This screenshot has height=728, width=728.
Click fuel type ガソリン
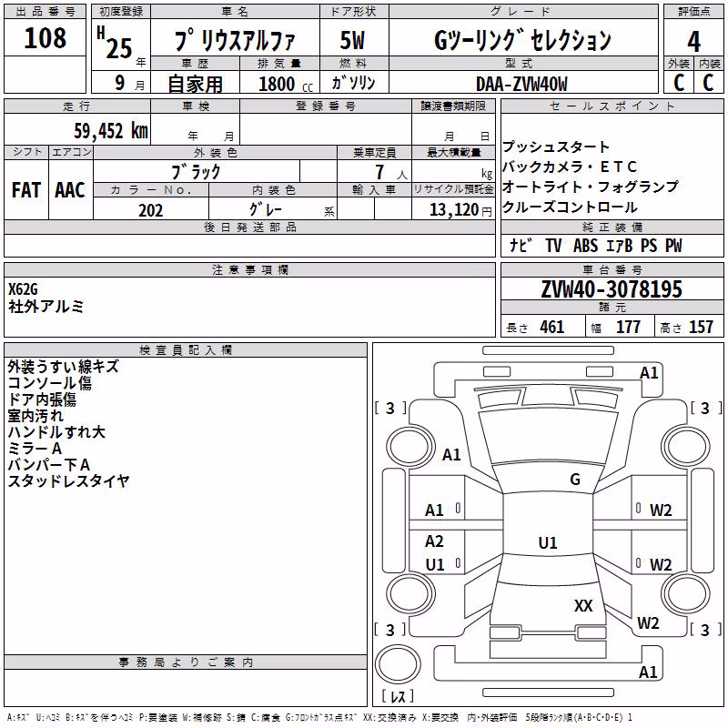(x=353, y=83)
